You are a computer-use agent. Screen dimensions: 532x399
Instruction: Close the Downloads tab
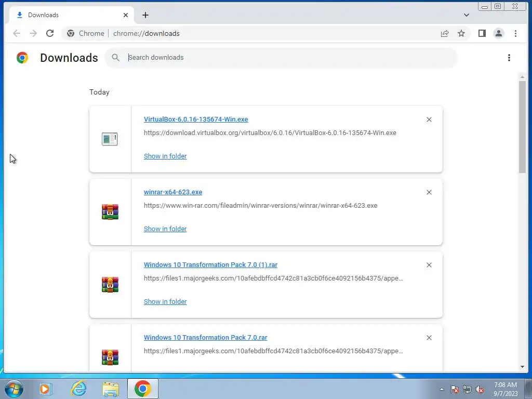coord(126,15)
